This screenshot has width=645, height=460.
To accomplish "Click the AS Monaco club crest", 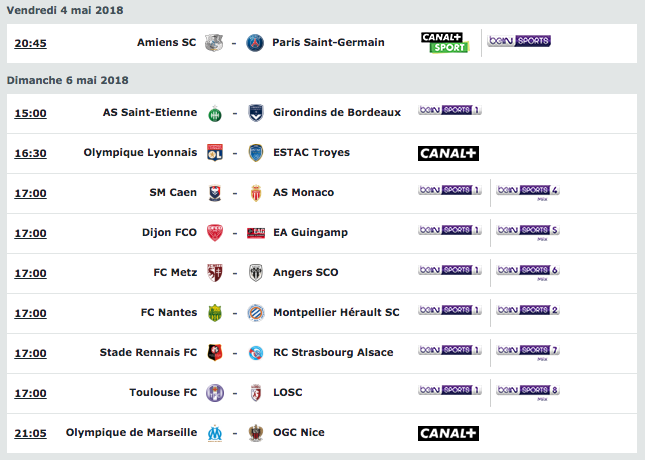I will 256,193.
